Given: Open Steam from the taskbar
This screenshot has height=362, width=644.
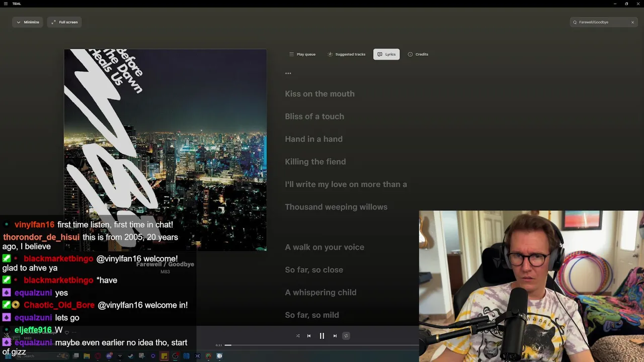Looking at the screenshot, I should point(131,356).
